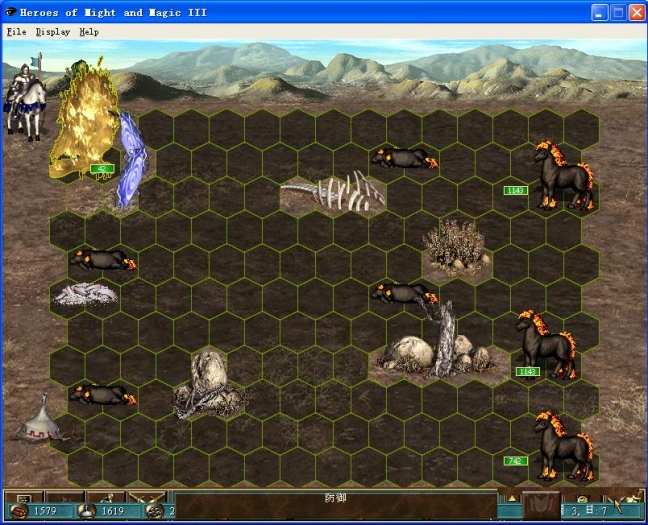Open the Help menu
This screenshot has width=648, height=525.
(x=89, y=32)
